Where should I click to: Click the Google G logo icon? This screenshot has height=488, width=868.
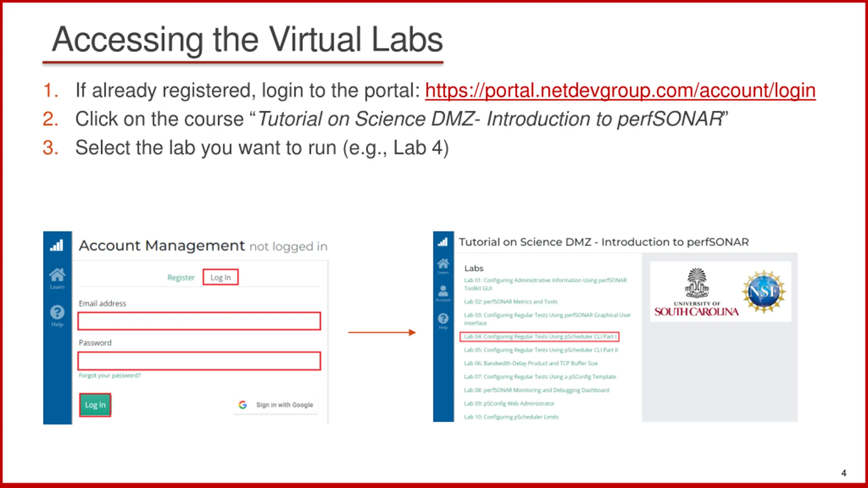click(243, 405)
